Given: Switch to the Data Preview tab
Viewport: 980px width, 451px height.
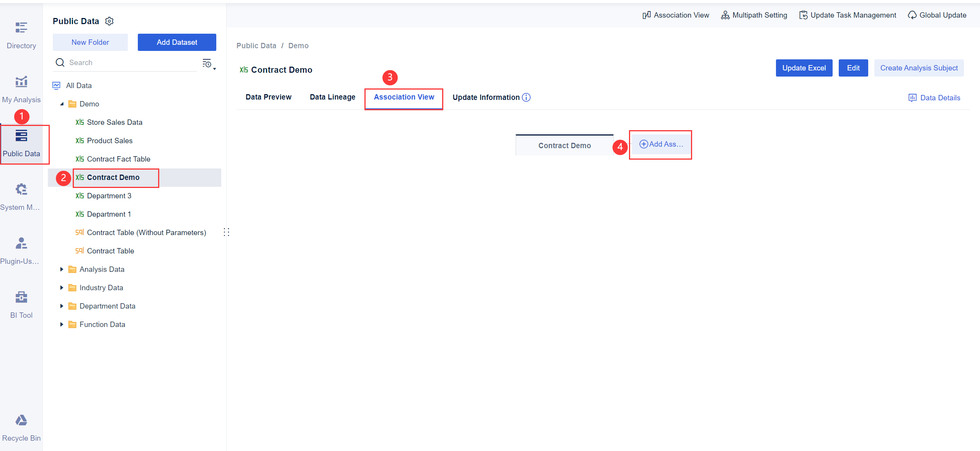Looking at the screenshot, I should click(268, 97).
